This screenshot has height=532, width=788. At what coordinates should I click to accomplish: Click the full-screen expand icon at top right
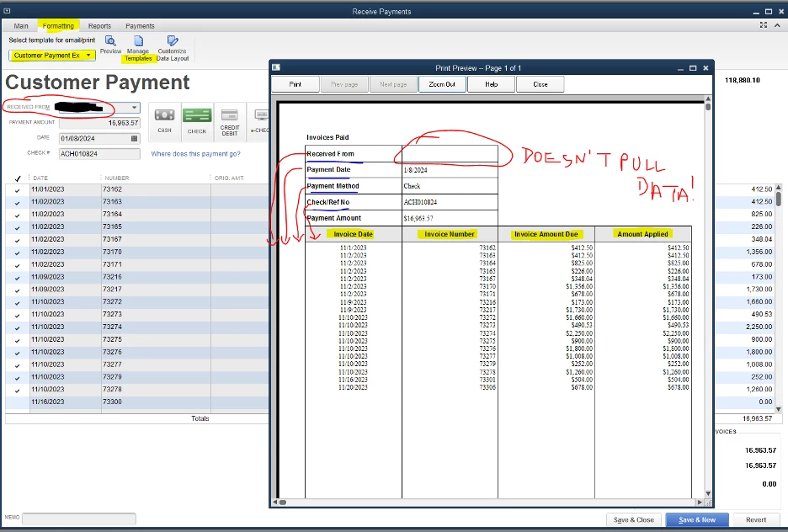click(x=764, y=25)
